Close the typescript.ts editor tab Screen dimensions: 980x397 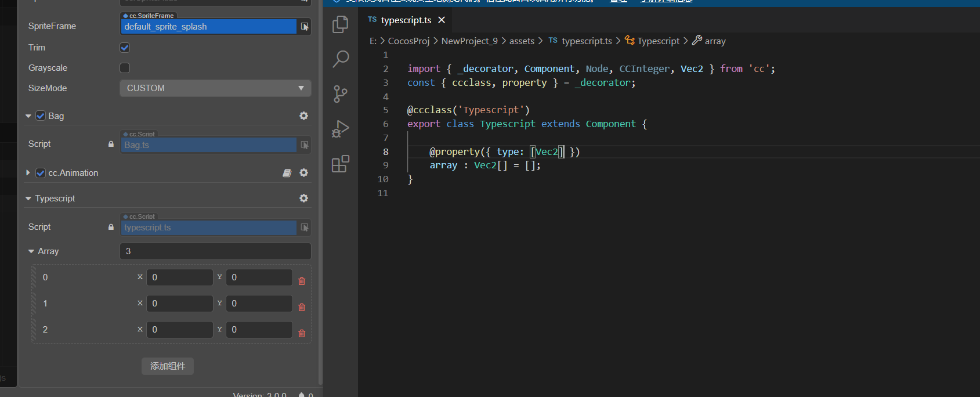442,20
